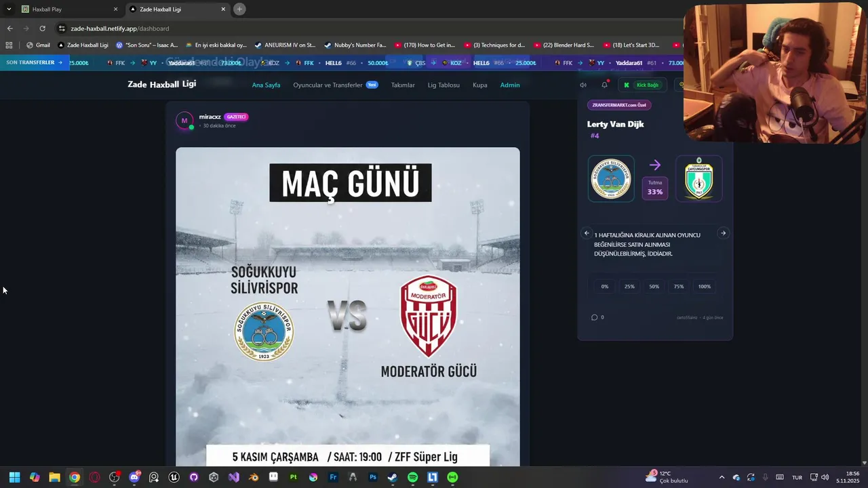Open Lig Tablosu page
The height and width of the screenshot is (488, 868).
point(443,85)
